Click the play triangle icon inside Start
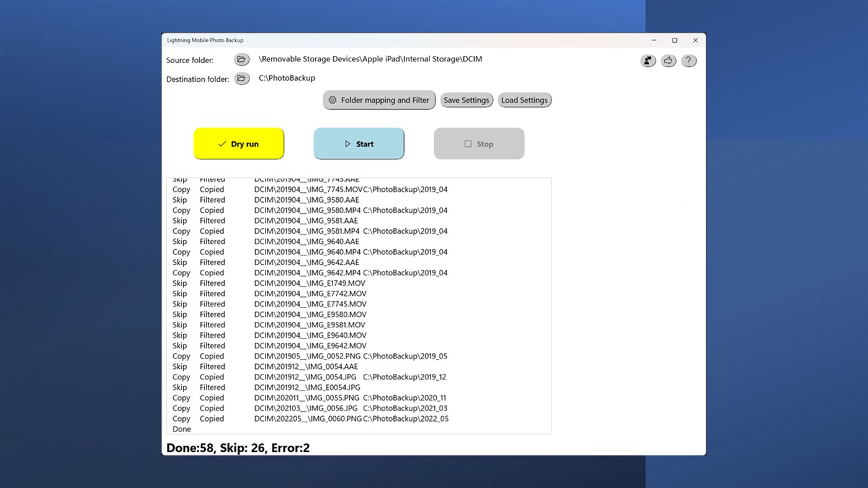This screenshot has height=488, width=868. 348,143
